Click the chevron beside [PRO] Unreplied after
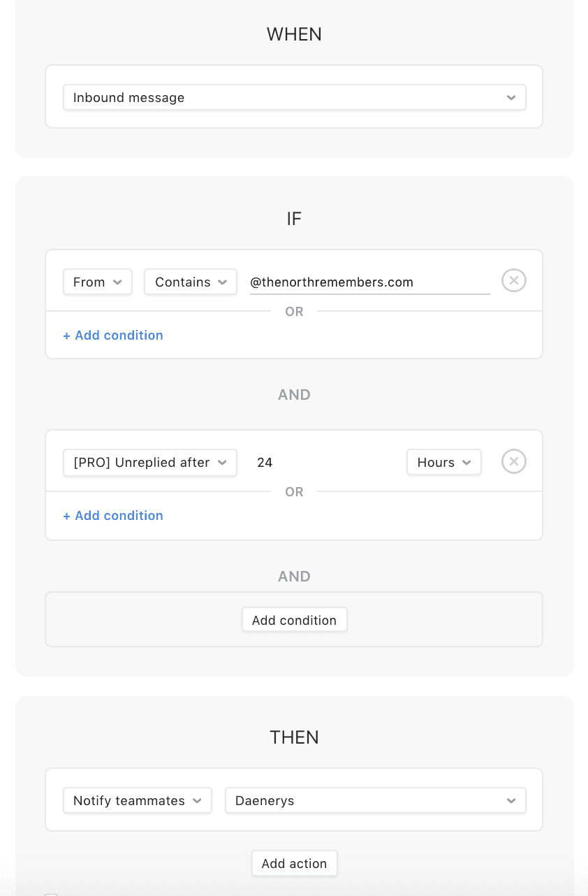588x896 pixels. (x=222, y=463)
